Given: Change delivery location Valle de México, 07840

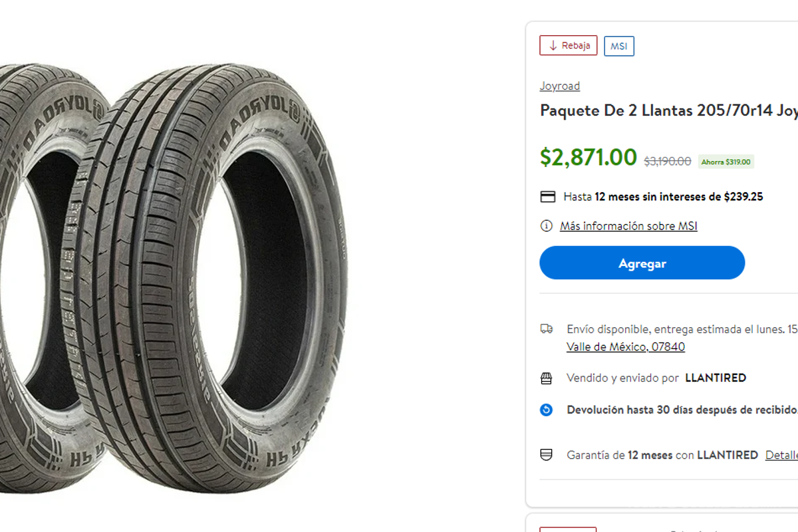Looking at the screenshot, I should pyautogui.click(x=626, y=346).
